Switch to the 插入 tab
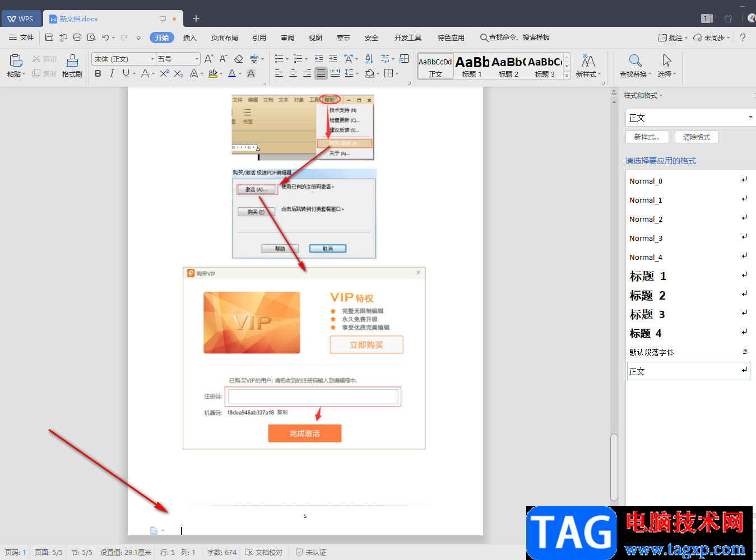 tap(190, 38)
